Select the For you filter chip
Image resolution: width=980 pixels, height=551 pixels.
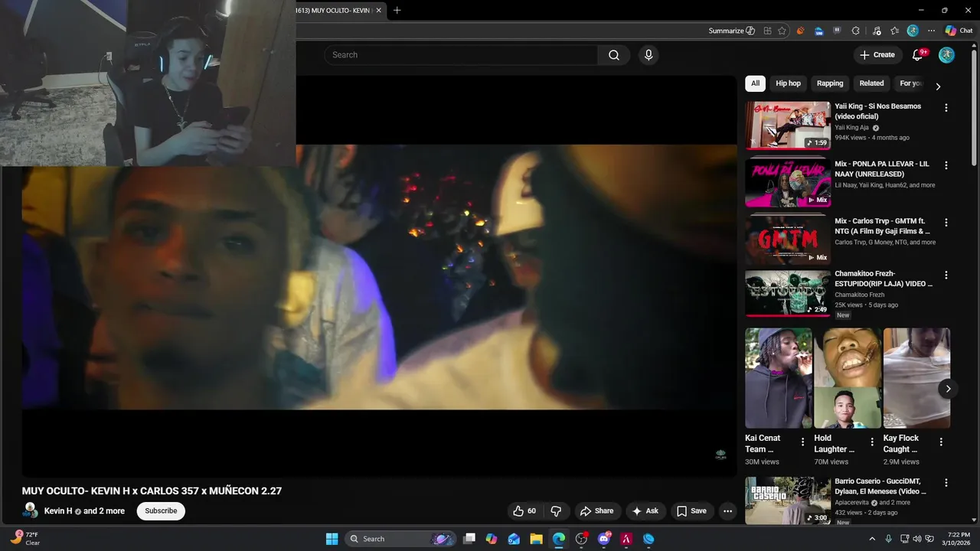[x=910, y=83]
